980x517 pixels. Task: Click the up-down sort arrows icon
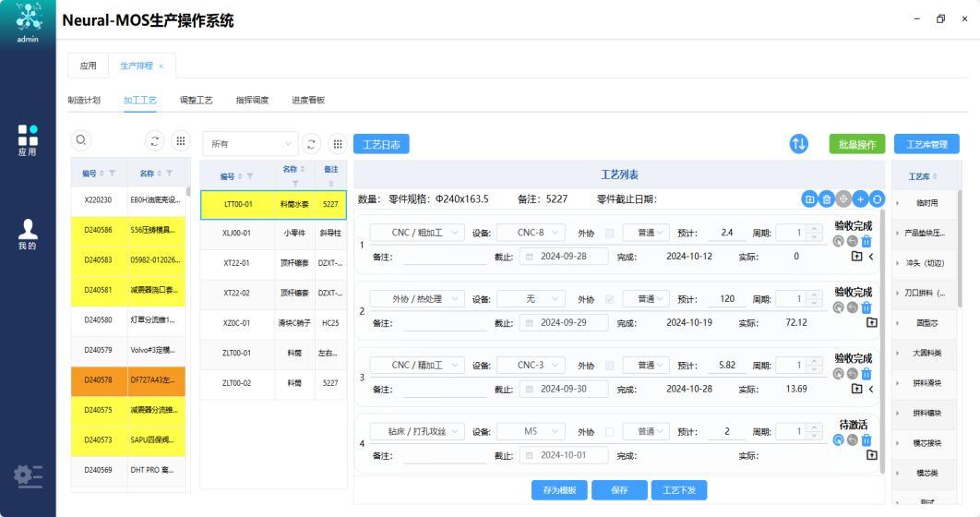coord(799,144)
